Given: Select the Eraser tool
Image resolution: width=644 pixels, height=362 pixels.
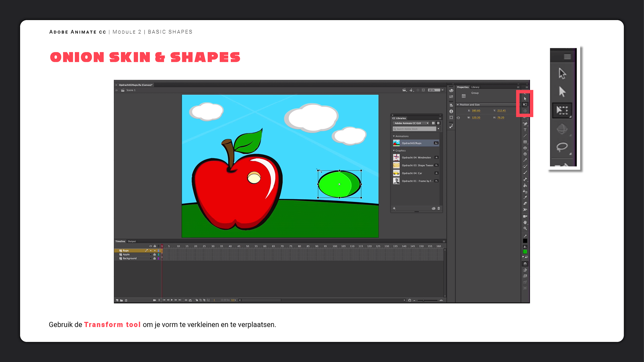Looking at the screenshot, I should [x=525, y=203].
